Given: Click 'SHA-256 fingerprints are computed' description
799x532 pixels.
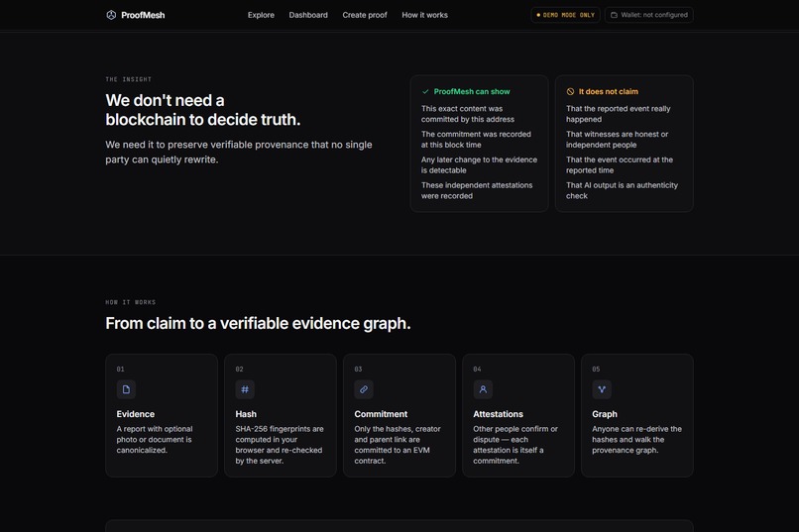Looking at the screenshot, I should (280, 445).
